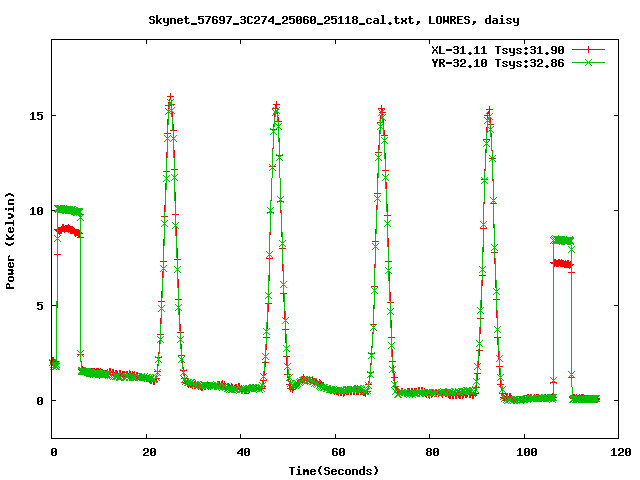Click the x-axis tick label 20
This screenshot has width=640, height=480.
pyautogui.click(x=149, y=452)
